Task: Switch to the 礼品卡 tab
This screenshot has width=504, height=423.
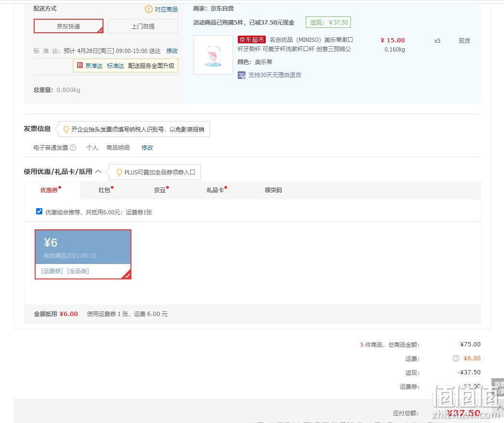Action: coord(215,190)
